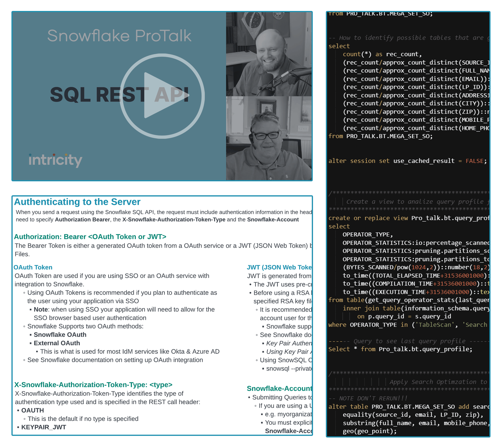
Task: Click the 'Create a view to analize query profile' comment
Action: (418, 201)
